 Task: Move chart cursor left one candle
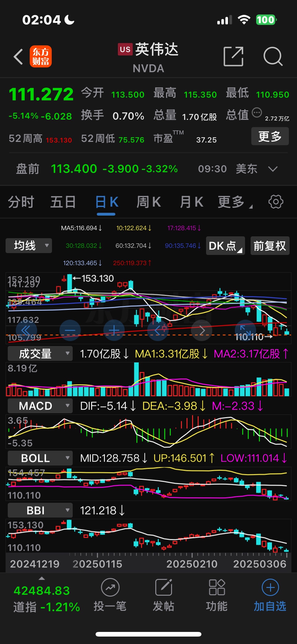point(158,330)
